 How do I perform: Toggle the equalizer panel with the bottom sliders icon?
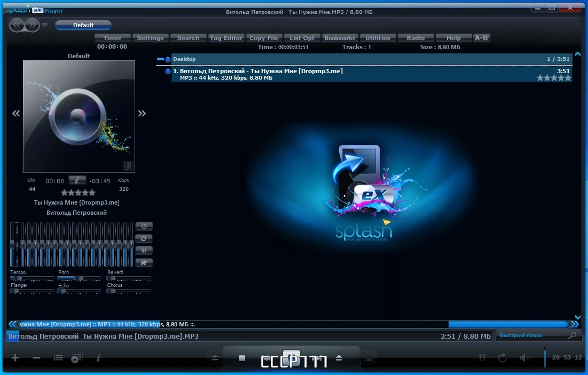click(215, 358)
